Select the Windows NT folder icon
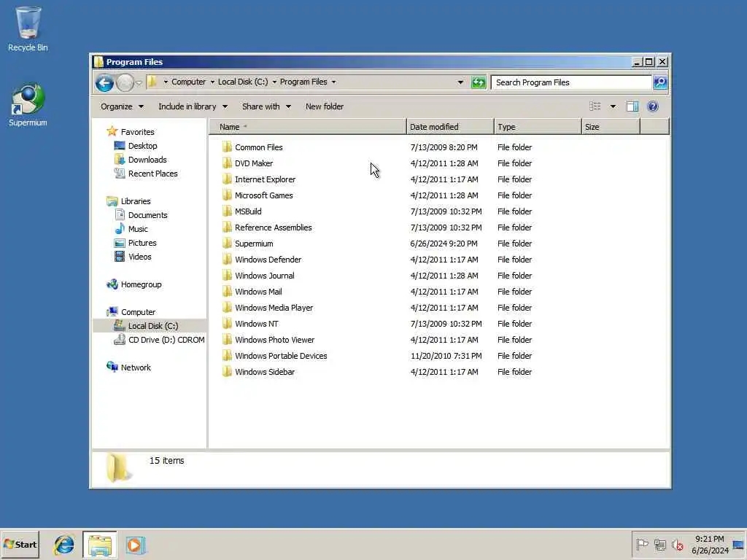 [x=228, y=324]
